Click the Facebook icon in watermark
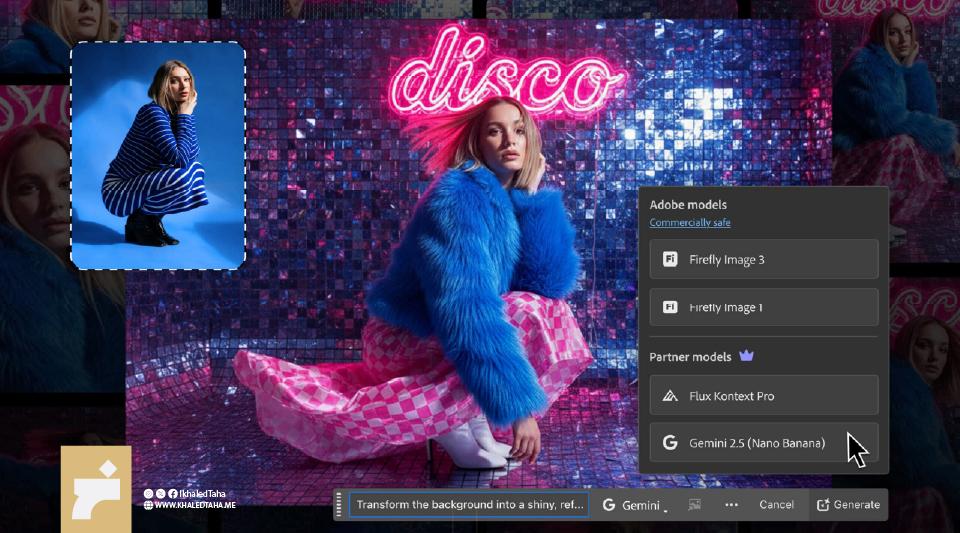 click(x=172, y=494)
